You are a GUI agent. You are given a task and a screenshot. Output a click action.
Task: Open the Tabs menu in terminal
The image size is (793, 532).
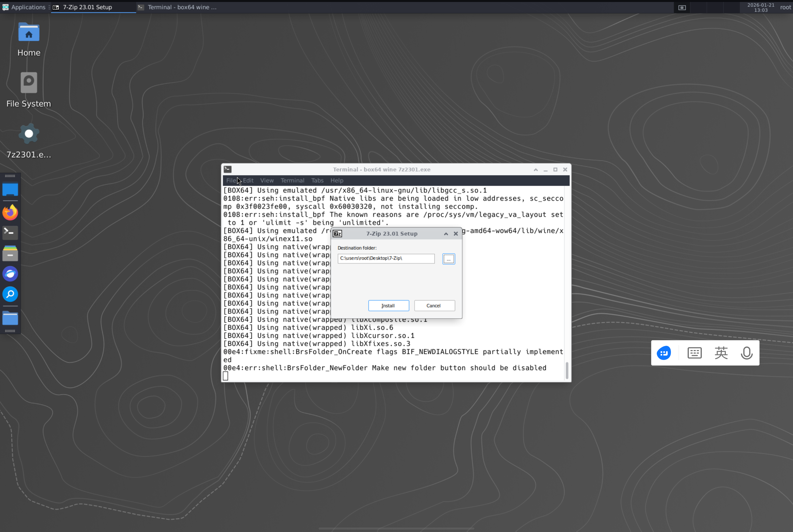(317, 181)
